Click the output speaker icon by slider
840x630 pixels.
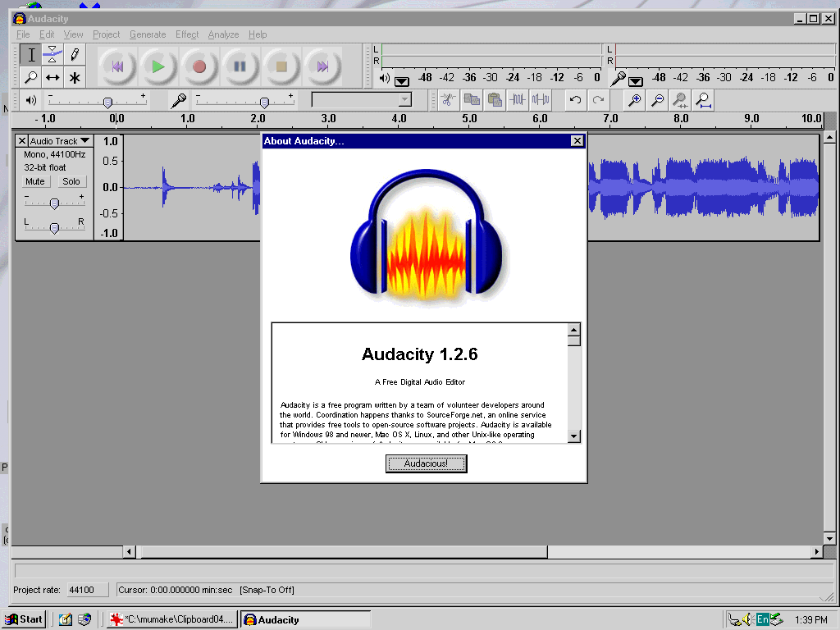[x=31, y=100]
